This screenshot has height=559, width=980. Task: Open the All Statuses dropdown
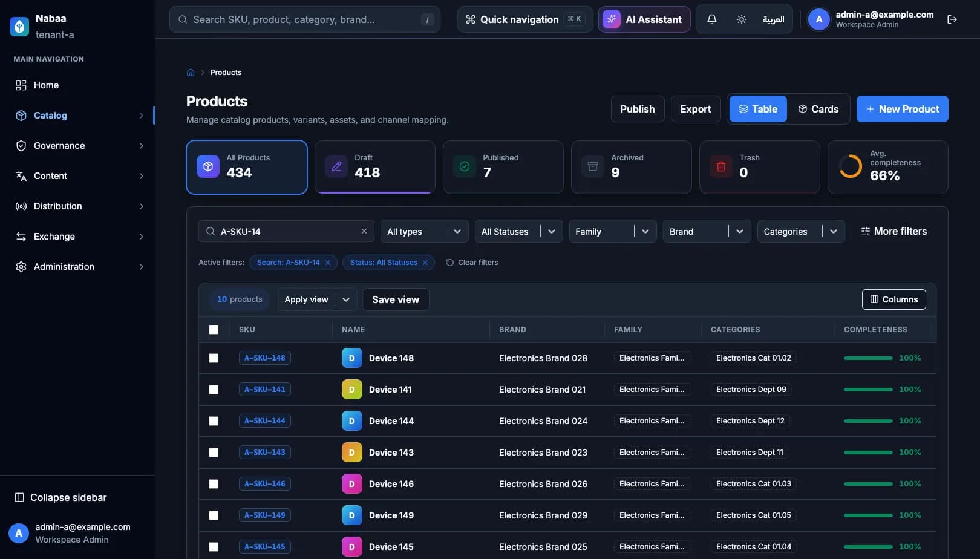click(519, 231)
